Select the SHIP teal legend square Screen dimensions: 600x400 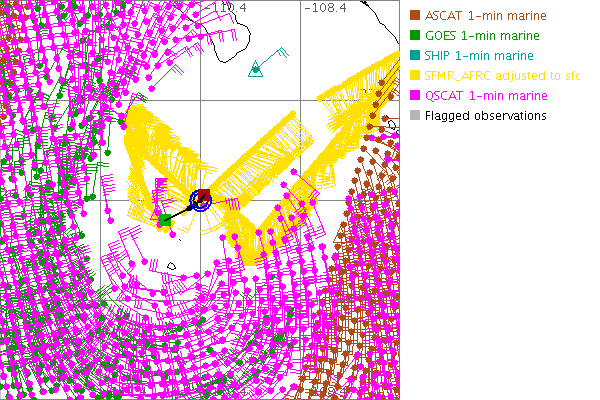pos(416,56)
